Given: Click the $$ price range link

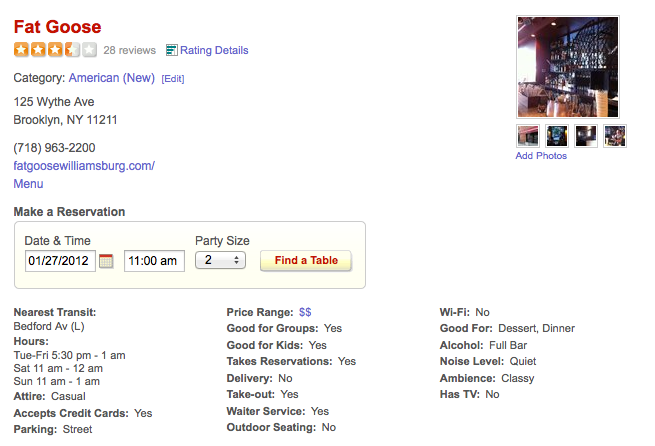Looking at the screenshot, I should (305, 313).
